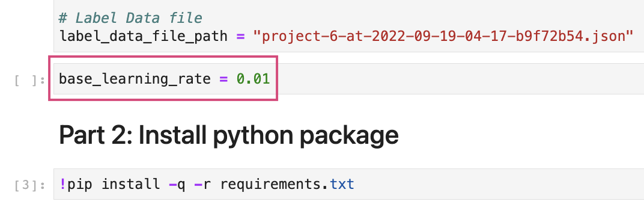Click requirements.txt in the pip command
Viewport: 644px width, 219px height.
pyautogui.click(x=287, y=184)
